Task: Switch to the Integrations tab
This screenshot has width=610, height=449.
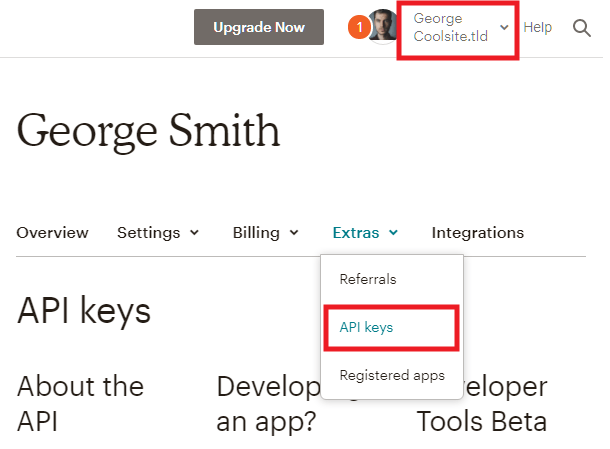Action: pyautogui.click(x=477, y=233)
